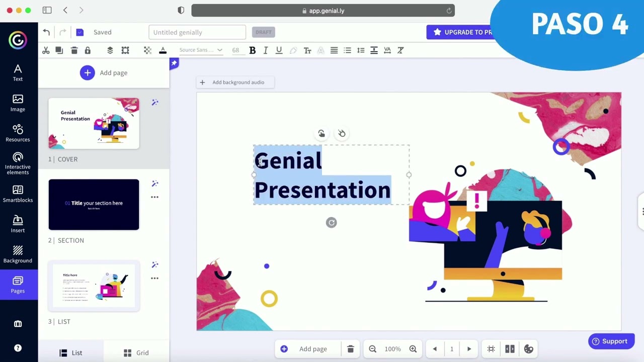This screenshot has width=644, height=362.
Task: Go to previous page arrow
Action: pyautogui.click(x=435, y=349)
